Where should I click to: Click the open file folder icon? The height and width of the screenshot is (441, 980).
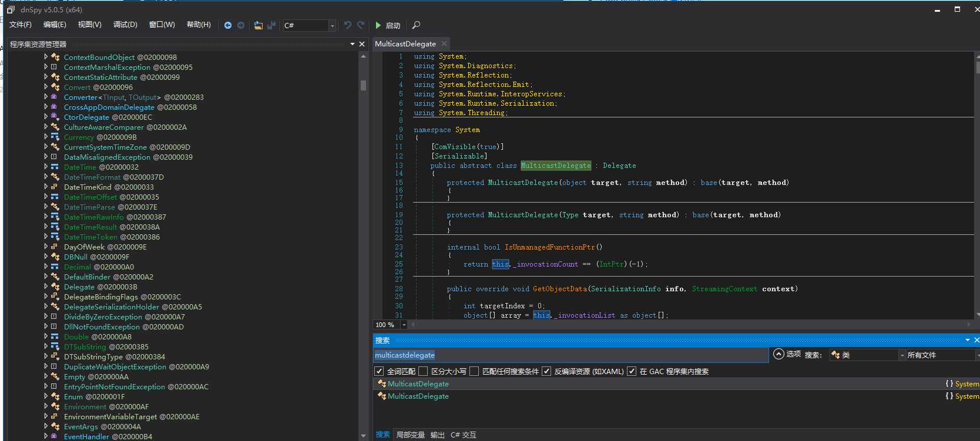point(258,25)
